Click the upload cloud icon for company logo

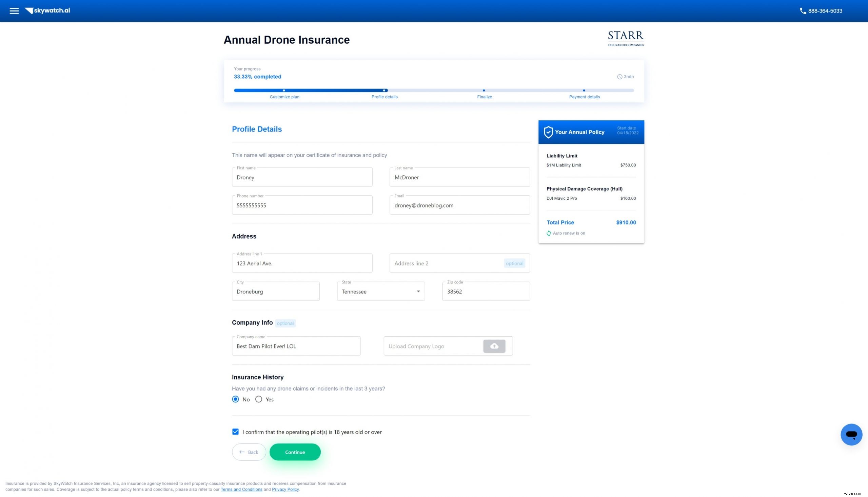494,346
